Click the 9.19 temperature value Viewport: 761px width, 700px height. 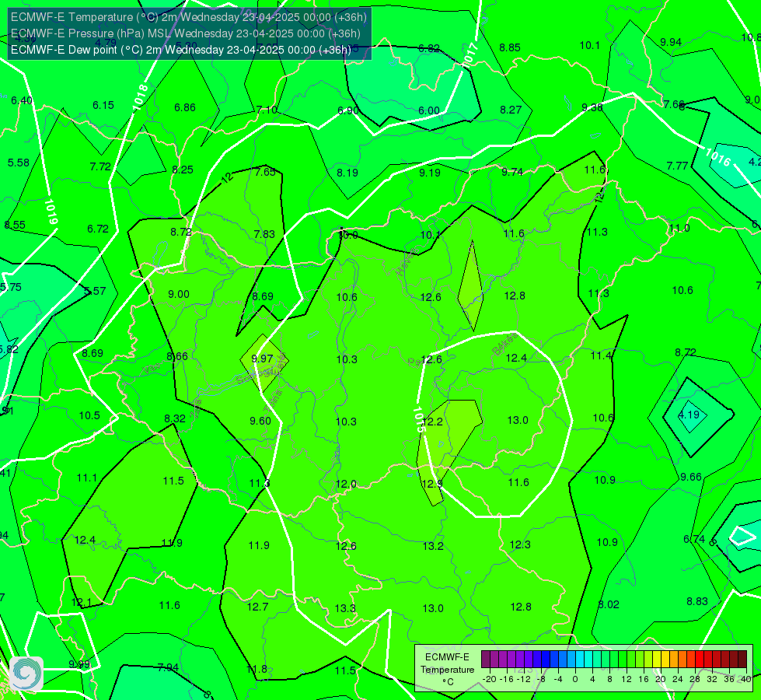(x=430, y=173)
